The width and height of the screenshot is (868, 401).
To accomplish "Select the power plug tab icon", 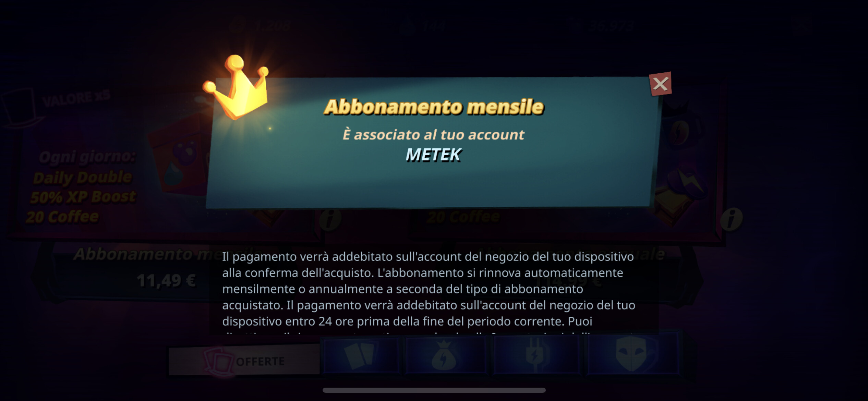I will point(535,355).
